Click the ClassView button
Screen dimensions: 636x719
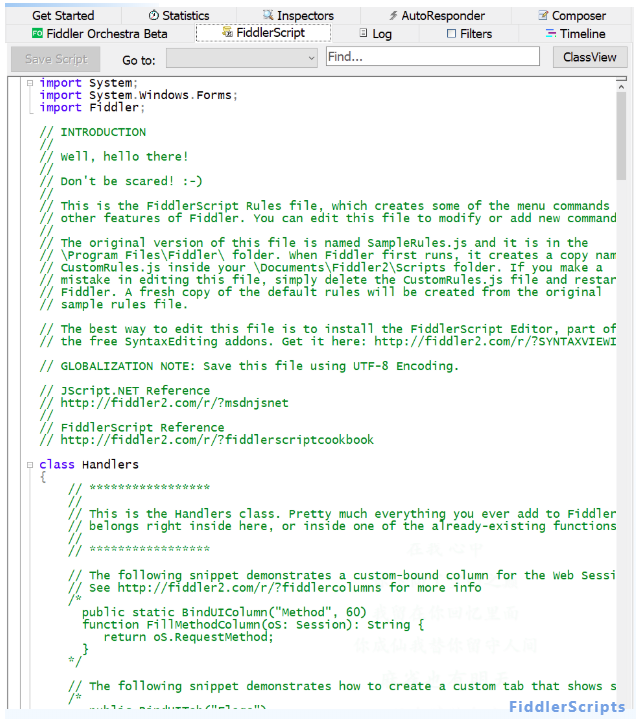(x=590, y=57)
